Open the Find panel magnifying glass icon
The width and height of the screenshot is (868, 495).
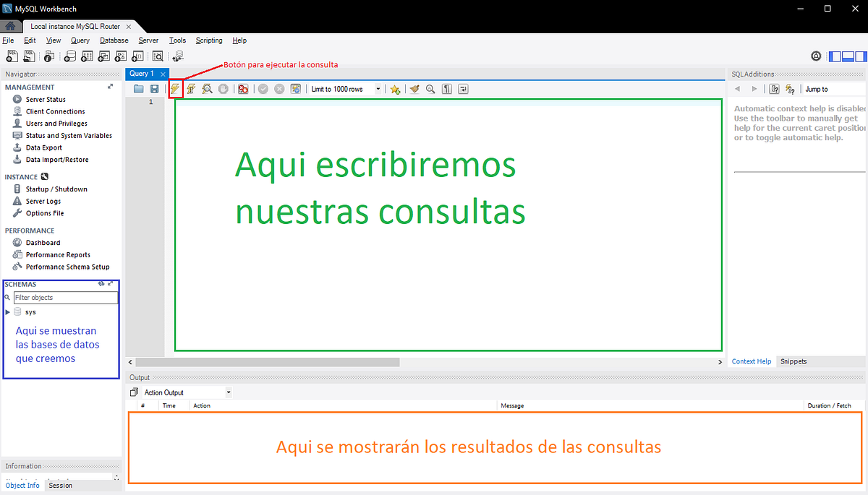430,88
